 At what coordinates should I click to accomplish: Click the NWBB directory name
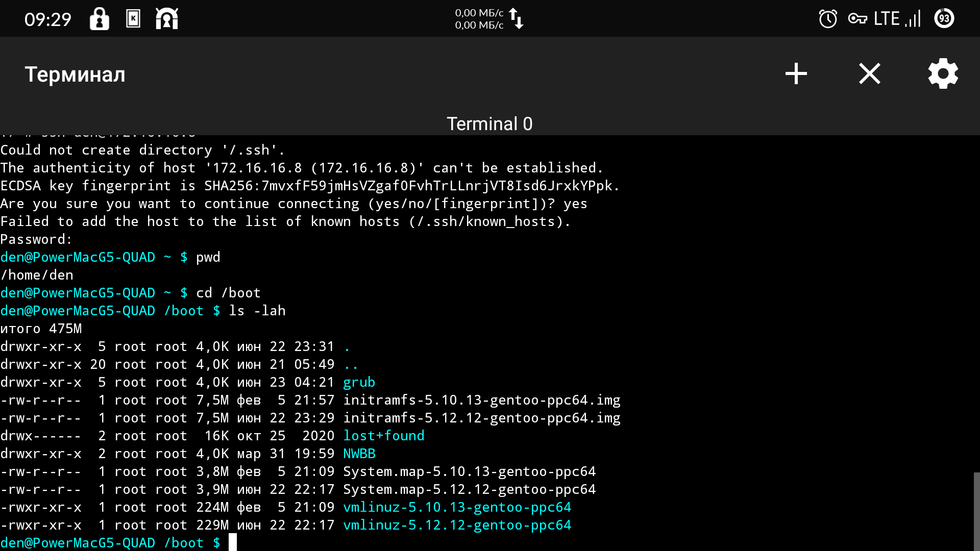359,454
